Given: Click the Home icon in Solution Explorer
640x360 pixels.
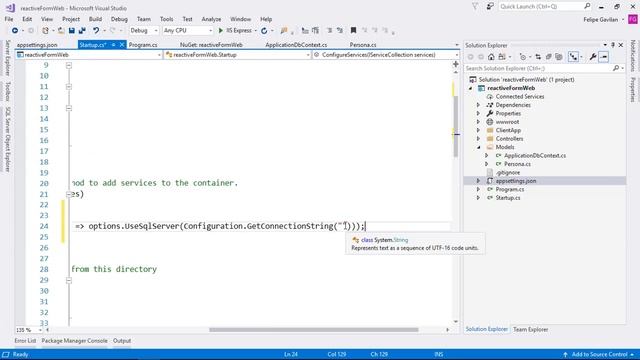Looking at the screenshot, I should point(491,57).
